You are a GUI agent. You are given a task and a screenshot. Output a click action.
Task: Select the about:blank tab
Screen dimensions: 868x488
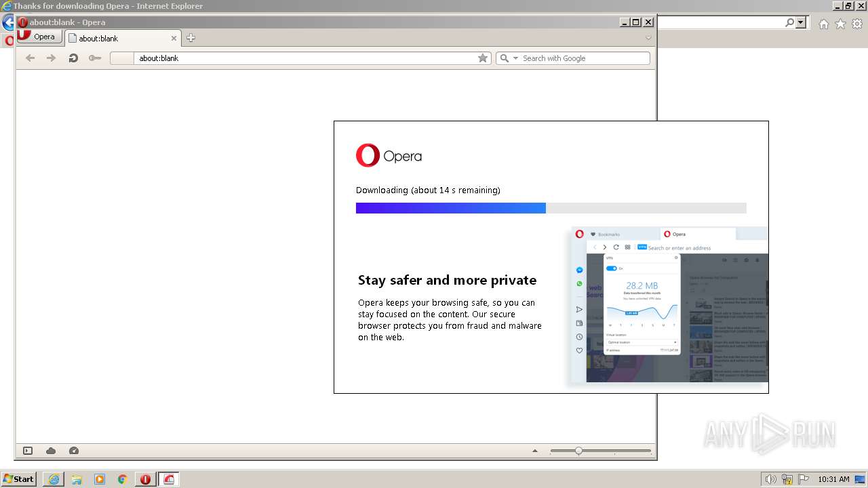click(x=122, y=38)
